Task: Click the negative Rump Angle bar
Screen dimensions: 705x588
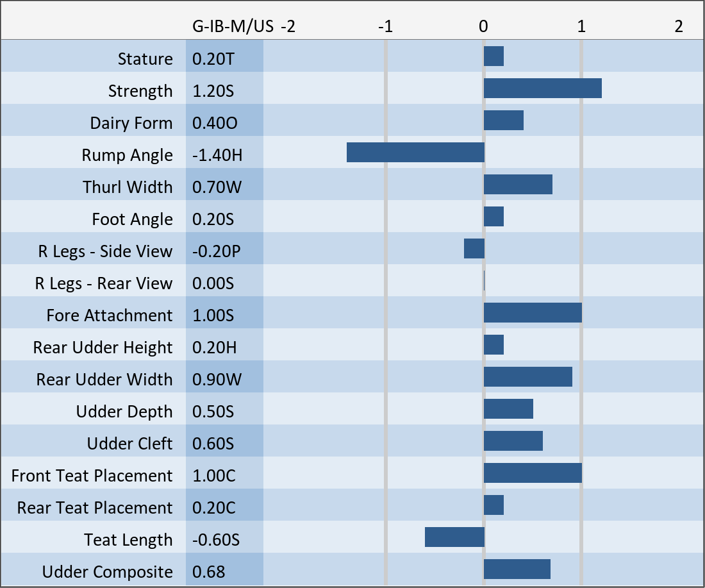Action: [415, 153]
